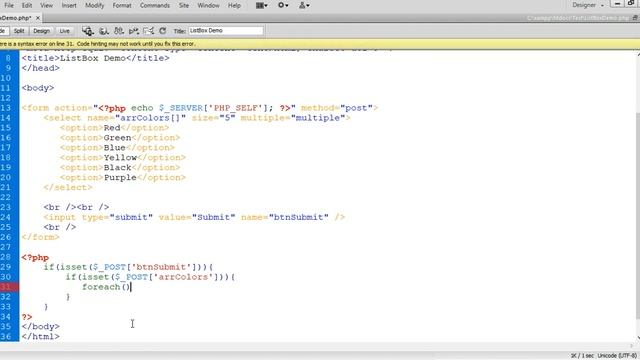Click the Title input field
Image resolution: width=640 pixels, height=360 pixels.
226,31
